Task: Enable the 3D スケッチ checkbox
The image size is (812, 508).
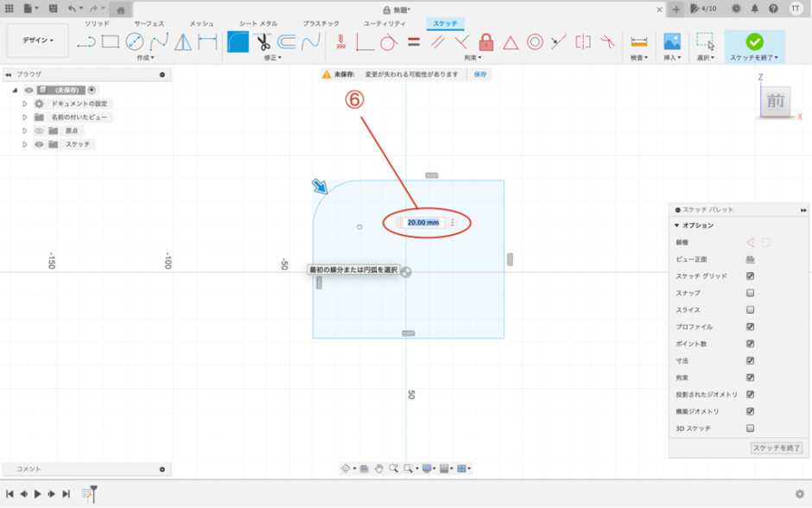Action: pos(750,428)
